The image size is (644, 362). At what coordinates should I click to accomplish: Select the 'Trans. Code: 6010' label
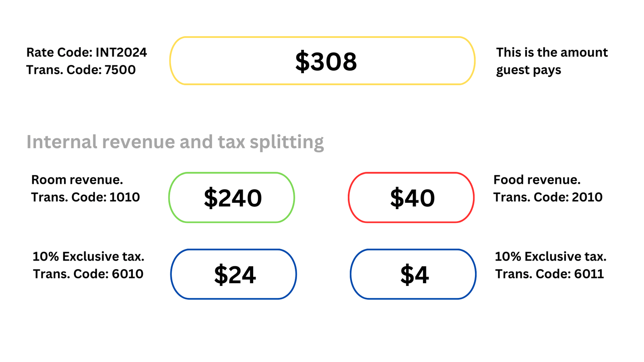[88, 274]
